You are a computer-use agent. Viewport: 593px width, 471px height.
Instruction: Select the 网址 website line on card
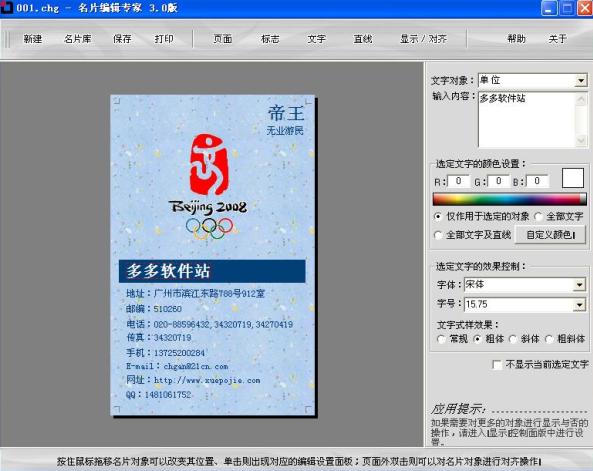[x=193, y=380]
